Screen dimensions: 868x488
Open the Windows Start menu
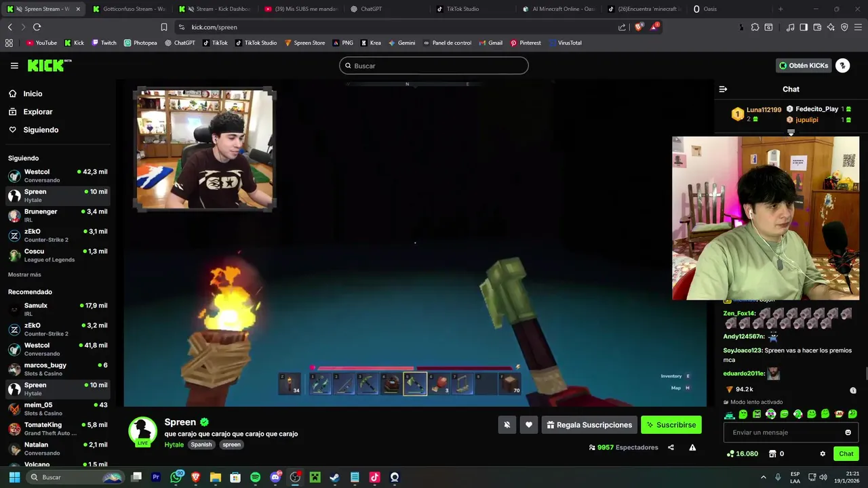(x=14, y=477)
